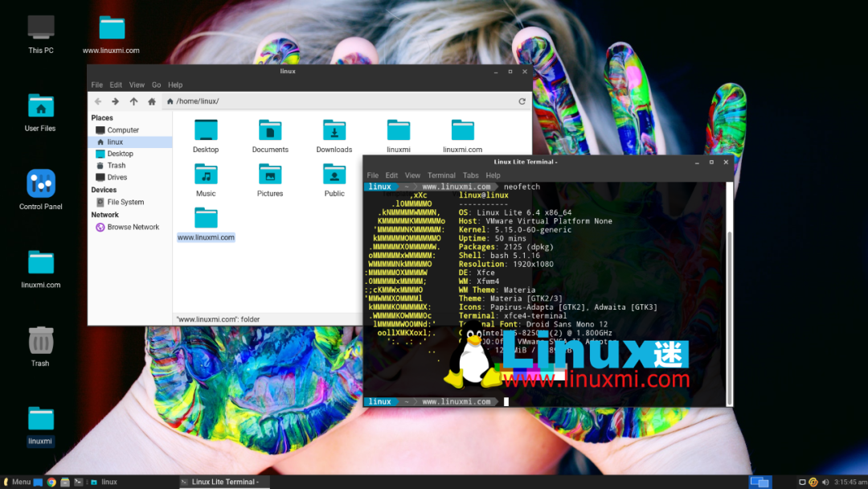
Task: Launch terminal from taskbar launcher
Action: click(78, 483)
